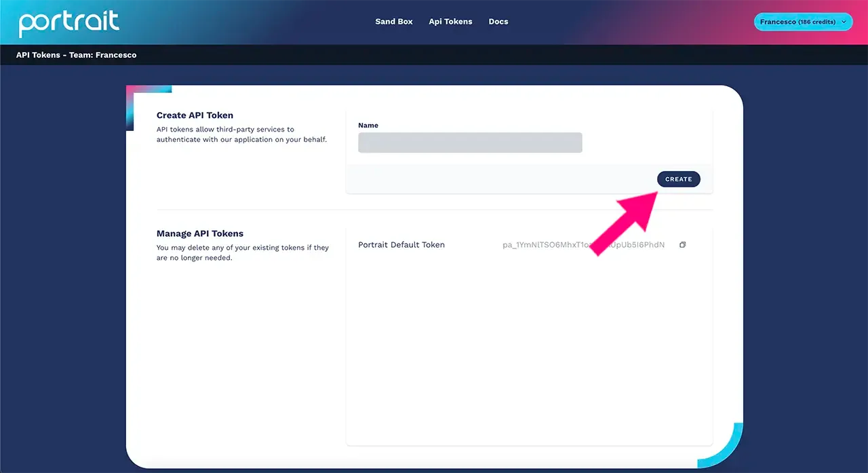Click the CREATE button
This screenshot has height=473, width=868.
point(679,179)
